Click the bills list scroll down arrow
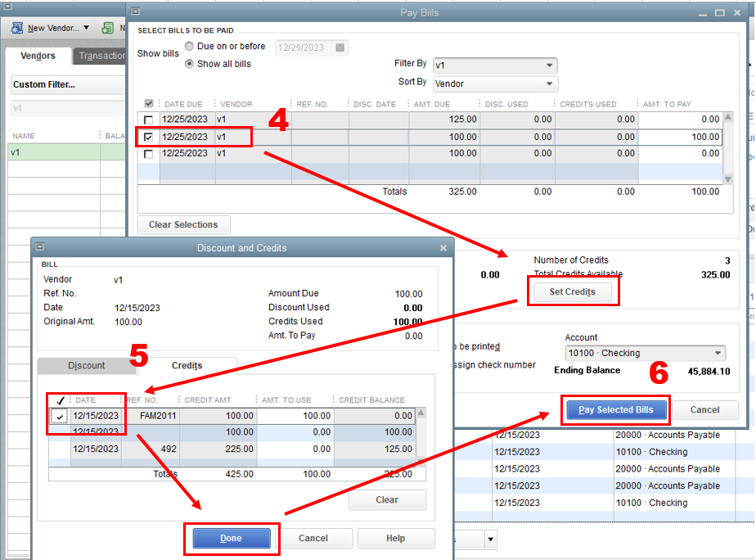 728,179
